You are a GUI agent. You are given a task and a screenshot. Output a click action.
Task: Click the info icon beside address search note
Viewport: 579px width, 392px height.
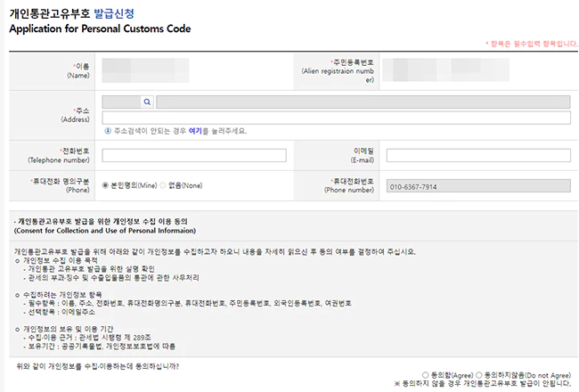(x=108, y=131)
